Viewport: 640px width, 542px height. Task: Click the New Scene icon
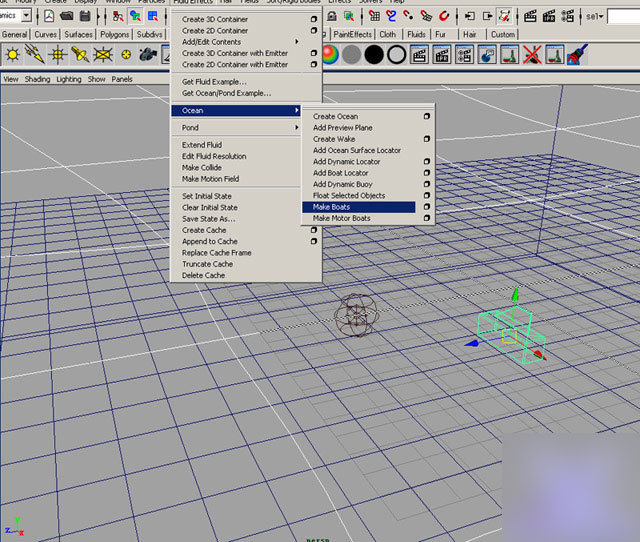(49, 16)
